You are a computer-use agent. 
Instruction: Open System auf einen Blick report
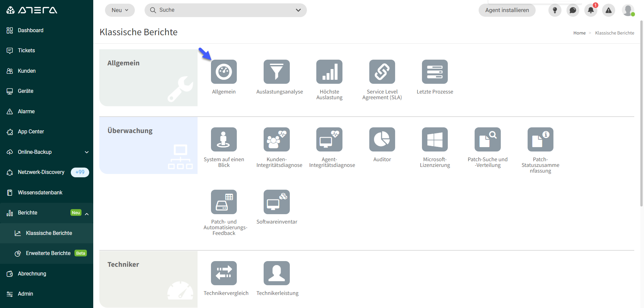(224, 139)
